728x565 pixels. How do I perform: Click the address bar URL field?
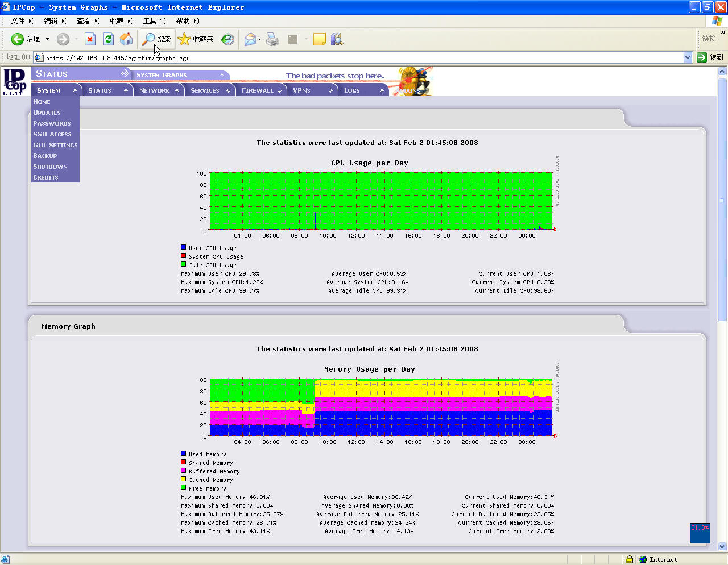tap(363, 57)
